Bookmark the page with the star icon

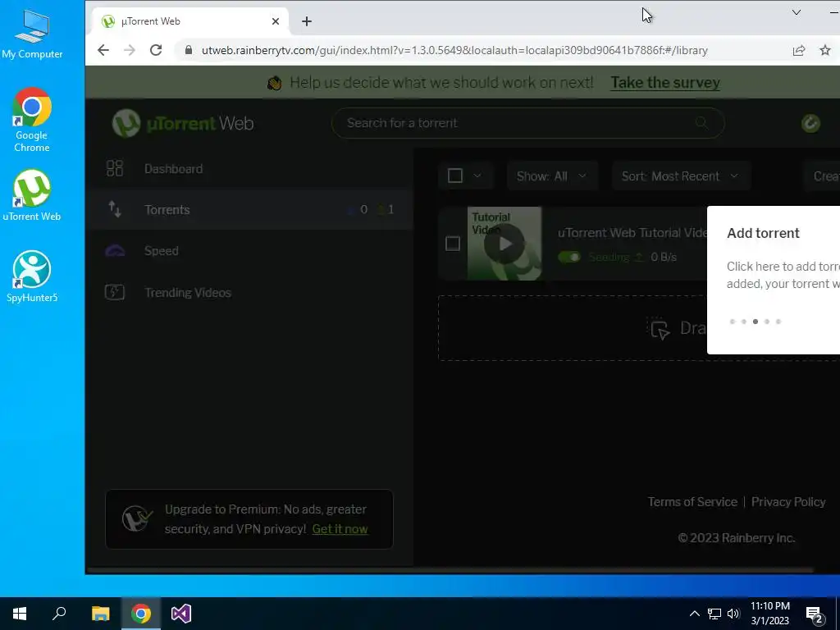coord(825,50)
